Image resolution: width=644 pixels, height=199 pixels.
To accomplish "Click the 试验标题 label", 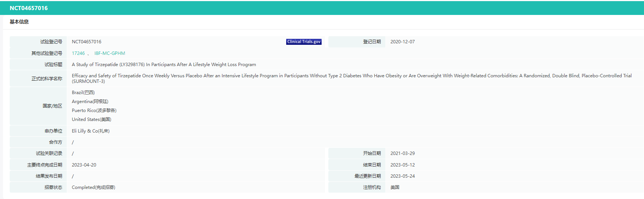I will click(53, 65).
